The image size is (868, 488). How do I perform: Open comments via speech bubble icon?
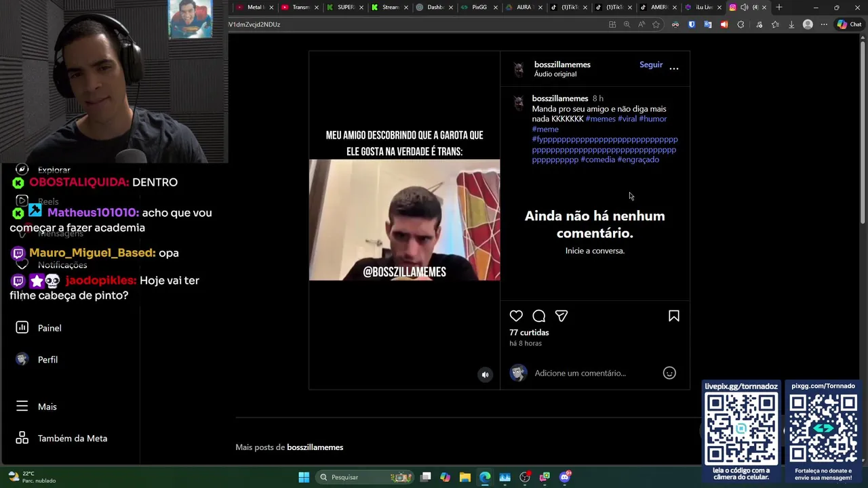point(539,316)
